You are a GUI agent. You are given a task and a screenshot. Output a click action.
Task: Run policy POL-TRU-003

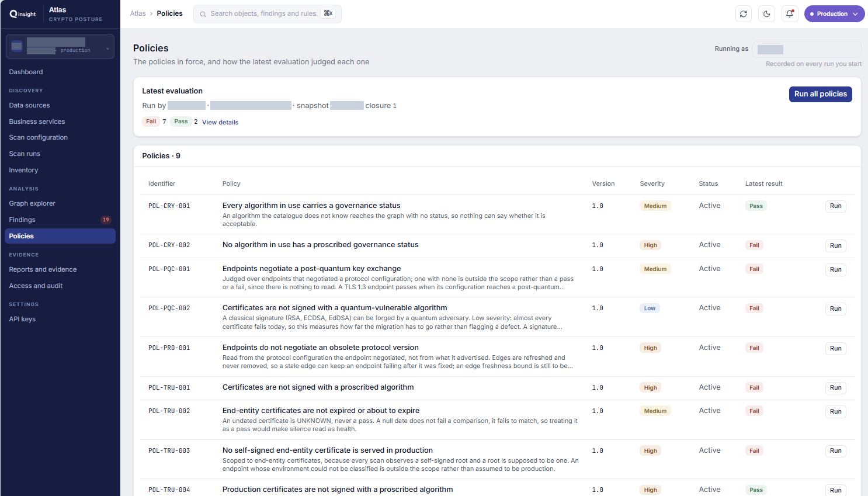pos(835,451)
